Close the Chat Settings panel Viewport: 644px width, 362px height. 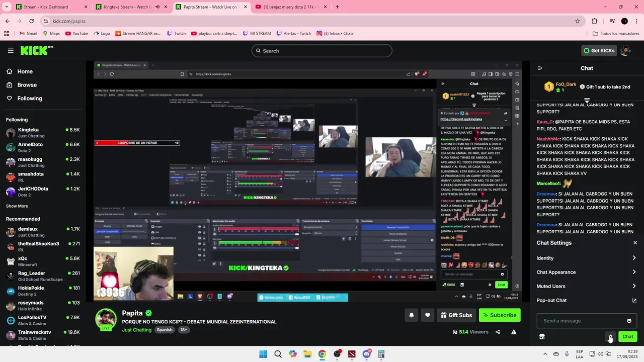635,243
